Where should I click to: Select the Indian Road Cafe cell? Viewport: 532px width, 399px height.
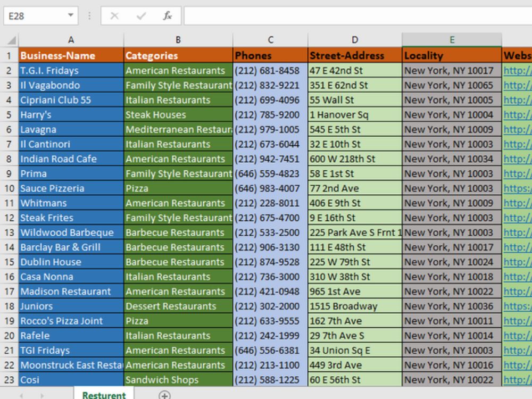coord(71,159)
